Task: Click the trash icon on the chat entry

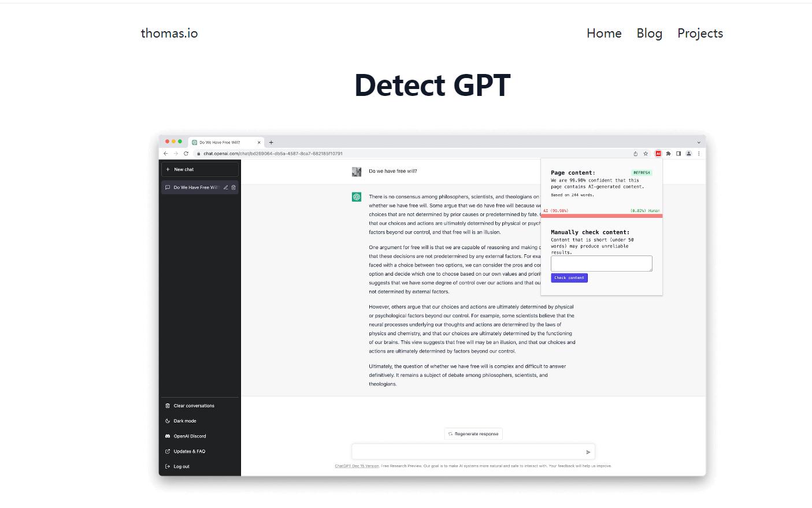Action: pos(233,187)
